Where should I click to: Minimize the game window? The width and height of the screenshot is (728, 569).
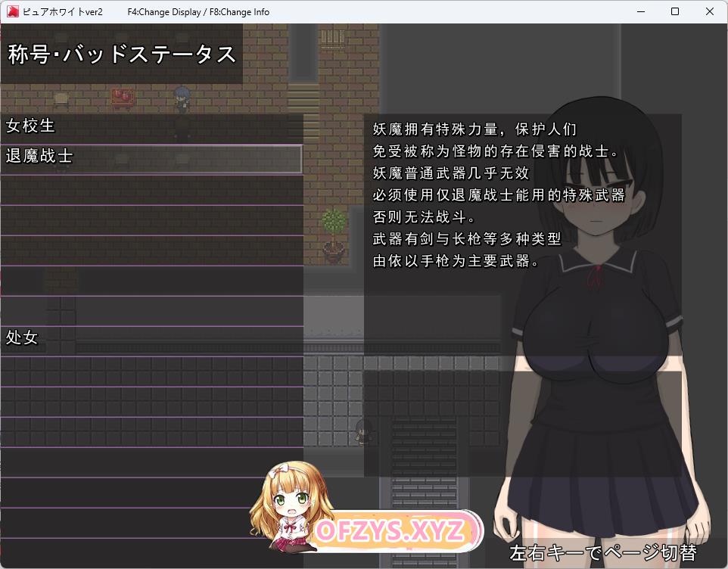640,12
